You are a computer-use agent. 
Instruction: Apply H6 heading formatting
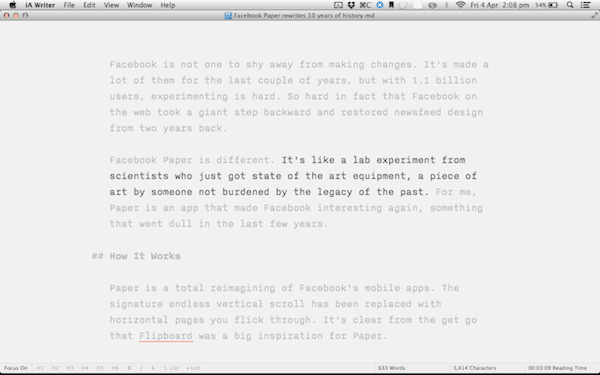point(115,368)
